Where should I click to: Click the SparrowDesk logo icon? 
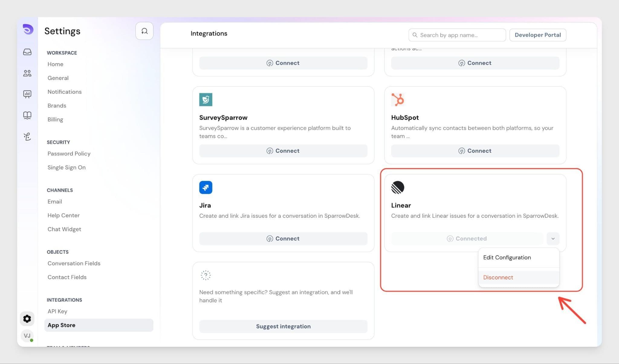(x=28, y=29)
